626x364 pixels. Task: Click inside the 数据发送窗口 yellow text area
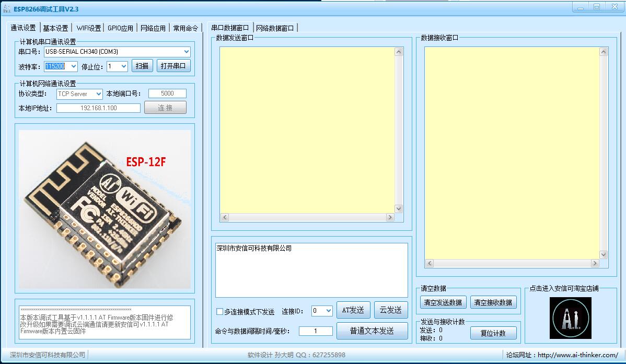point(307,130)
